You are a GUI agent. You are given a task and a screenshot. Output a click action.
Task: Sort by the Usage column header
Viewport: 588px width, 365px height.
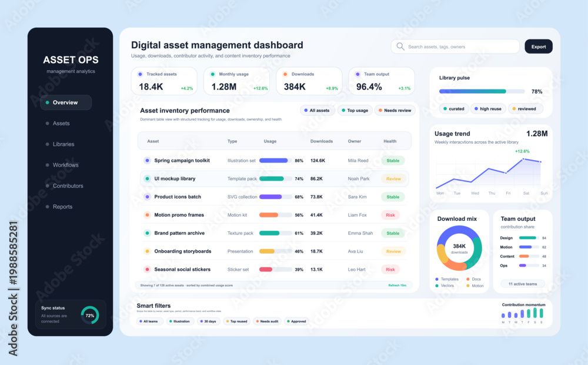click(x=270, y=141)
